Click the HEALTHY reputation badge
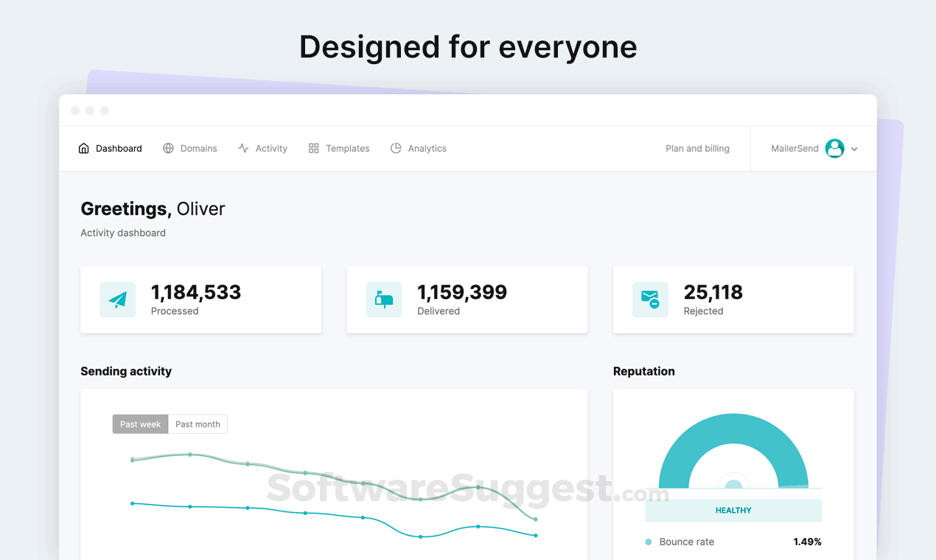 click(x=733, y=510)
